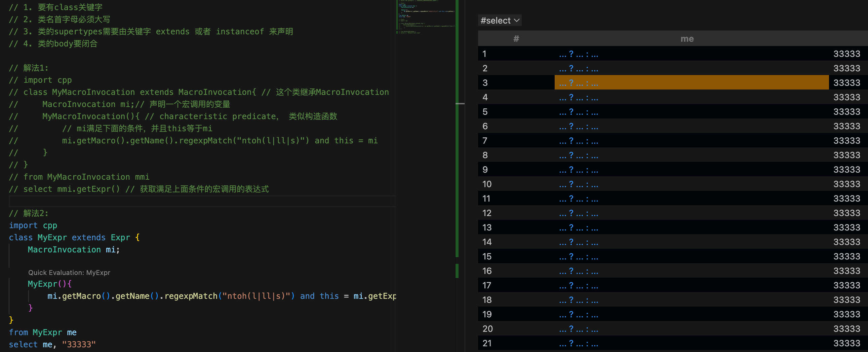Screen dimensions: 868x352
Task: Click the 'Quick Evaluation: MyExpr' code lens
Action: (69, 273)
